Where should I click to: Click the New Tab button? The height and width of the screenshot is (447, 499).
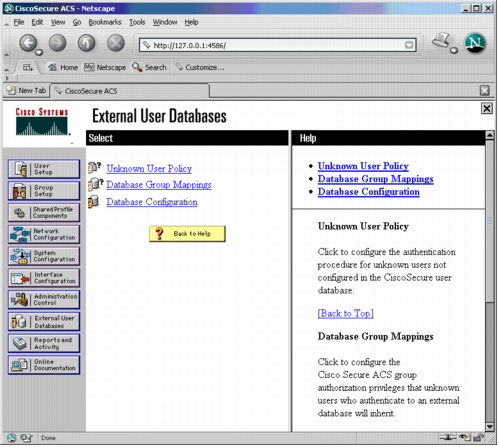pyautogui.click(x=26, y=91)
